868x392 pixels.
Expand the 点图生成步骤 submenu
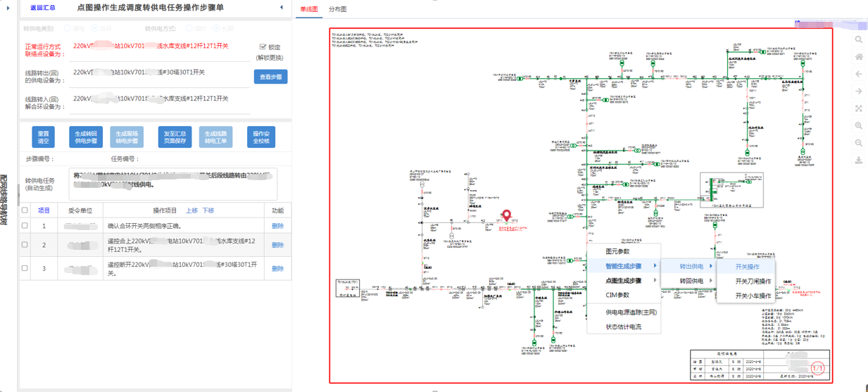(x=623, y=281)
